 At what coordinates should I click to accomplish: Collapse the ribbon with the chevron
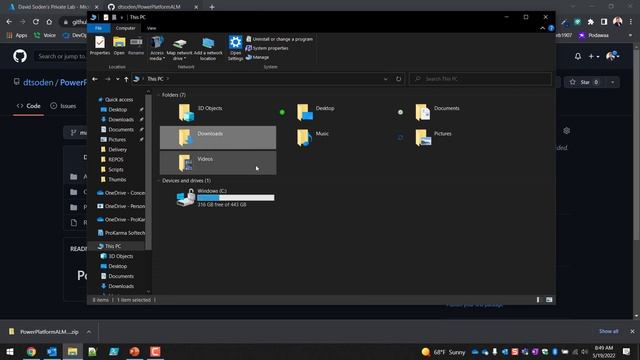542,28
